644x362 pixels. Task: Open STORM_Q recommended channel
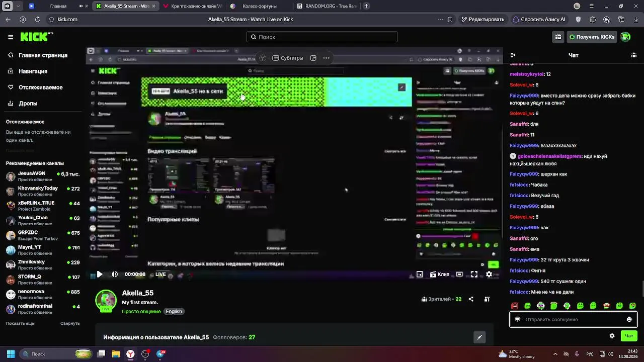(43, 280)
